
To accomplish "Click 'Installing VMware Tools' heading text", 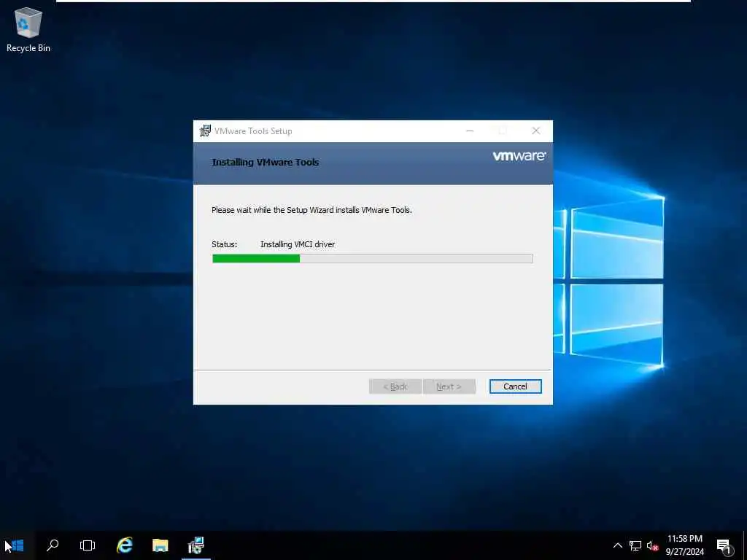I will (x=266, y=163).
